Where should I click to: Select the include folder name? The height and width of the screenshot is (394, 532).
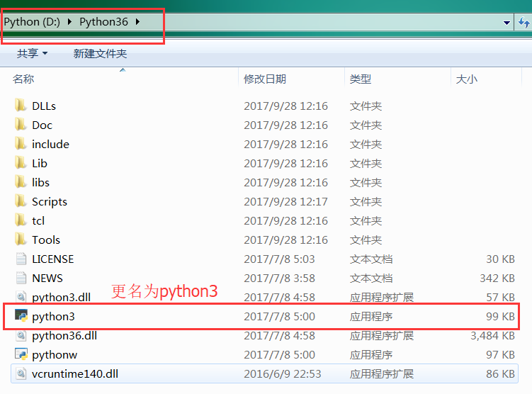pyautogui.click(x=50, y=144)
